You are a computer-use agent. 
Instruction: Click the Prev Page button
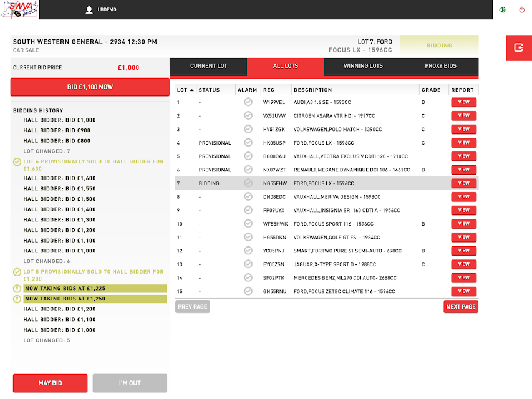[x=192, y=307]
